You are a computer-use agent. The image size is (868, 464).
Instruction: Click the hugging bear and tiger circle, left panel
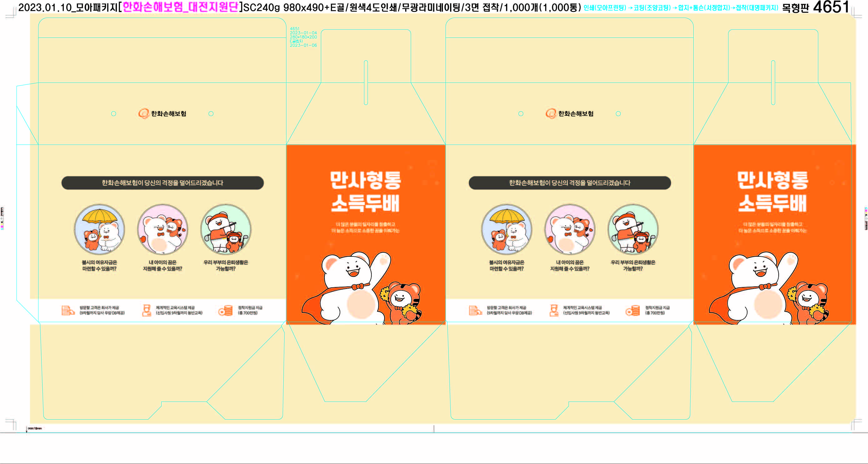click(x=162, y=229)
